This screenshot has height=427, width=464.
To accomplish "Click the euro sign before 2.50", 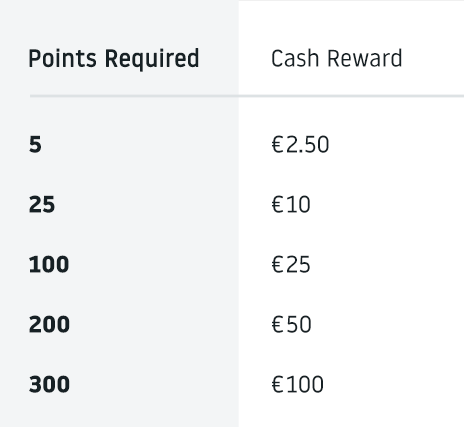I will [278, 145].
